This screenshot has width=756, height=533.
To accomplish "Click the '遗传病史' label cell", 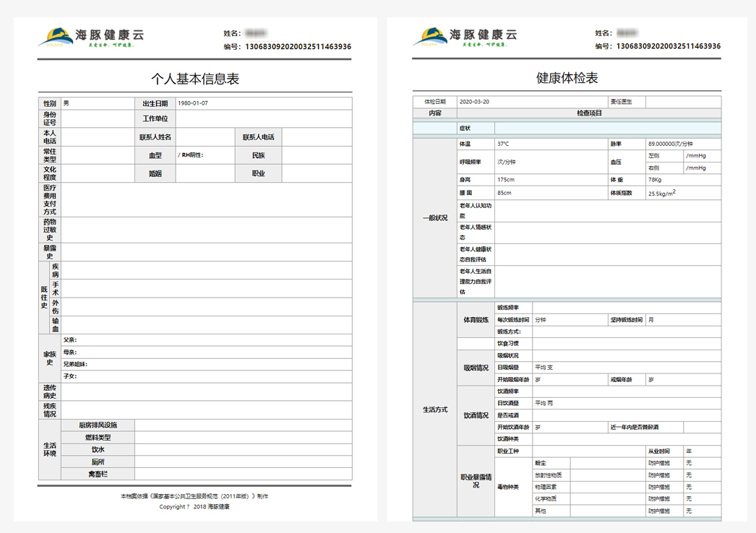I will pyautogui.click(x=50, y=391).
